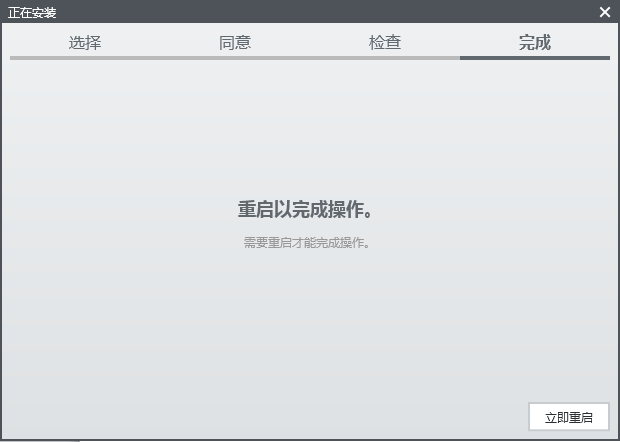Click the heading 重启以完成操作。
620x442 pixels.
[310, 210]
